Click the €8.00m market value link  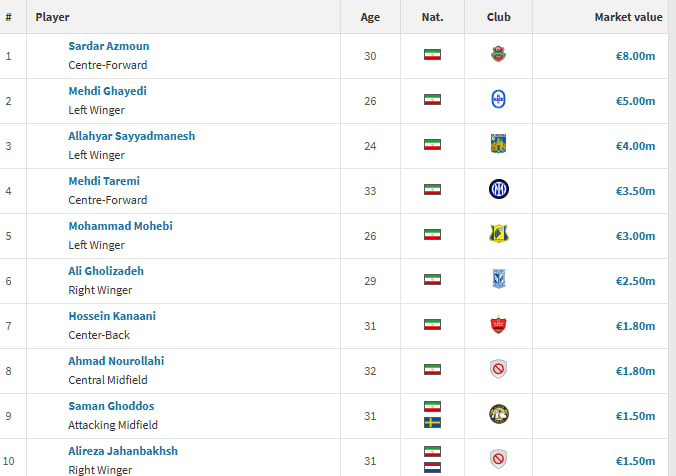point(635,56)
